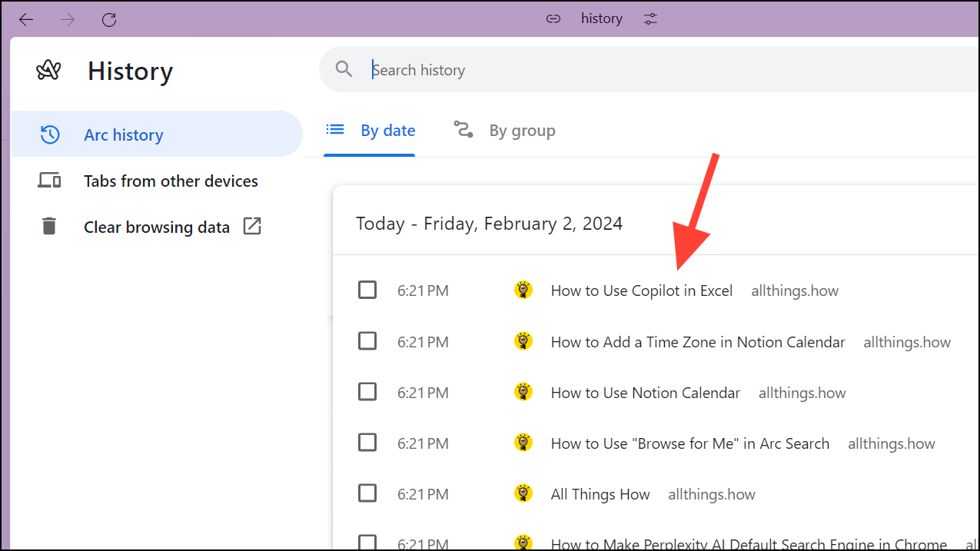Tick the How to Use Notion Calendar checkbox
The image size is (980, 551).
pos(367,392)
